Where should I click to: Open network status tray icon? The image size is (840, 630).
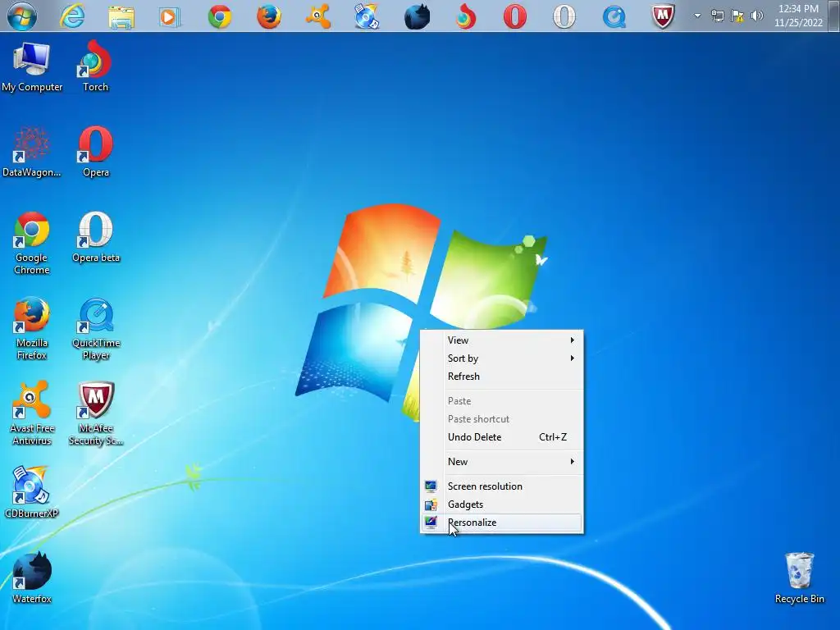717,16
